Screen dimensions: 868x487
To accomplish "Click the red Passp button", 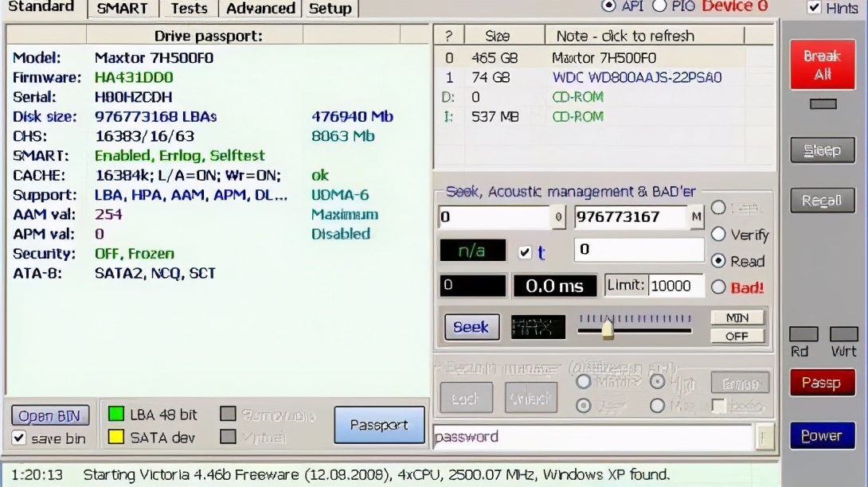I will click(822, 383).
